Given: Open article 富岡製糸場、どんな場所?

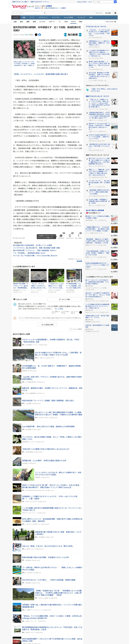Looking at the screenshot, I should 44,460.
